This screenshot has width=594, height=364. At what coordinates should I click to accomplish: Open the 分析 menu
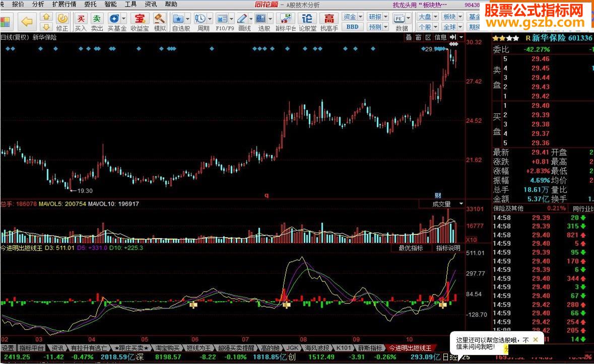point(38,4)
